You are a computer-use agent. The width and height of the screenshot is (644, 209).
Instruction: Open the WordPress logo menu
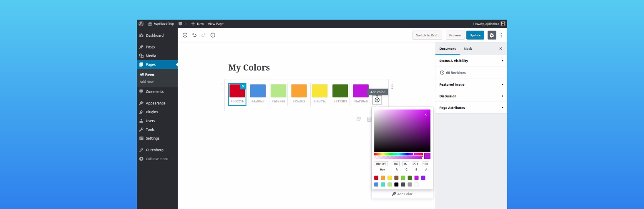coord(141,24)
